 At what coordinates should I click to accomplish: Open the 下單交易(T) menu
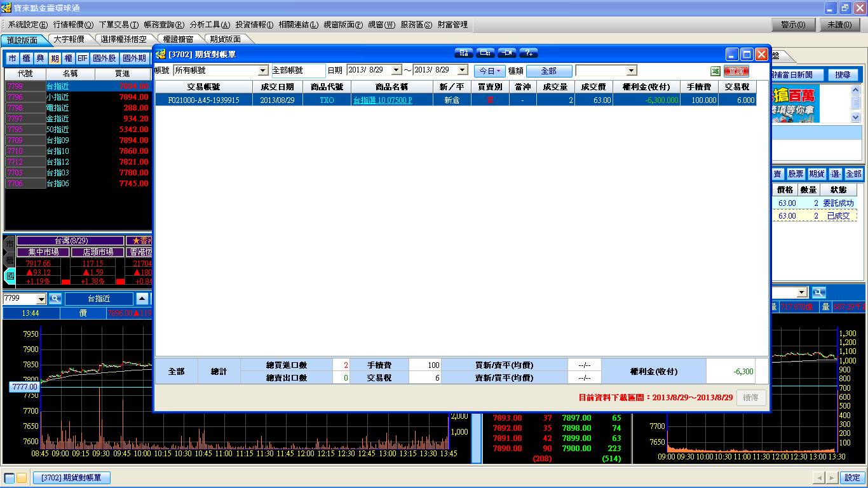click(x=119, y=25)
